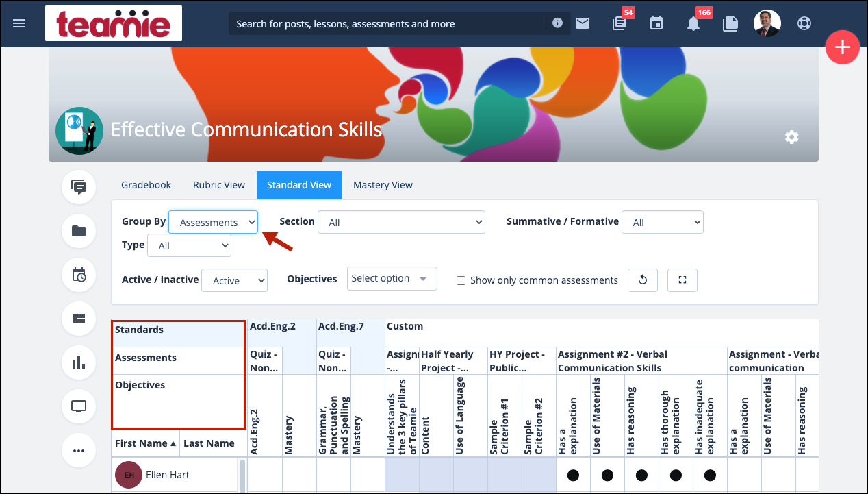
Task: Click the Quiz assessment under Acd.Eng.2
Action: pos(264,361)
